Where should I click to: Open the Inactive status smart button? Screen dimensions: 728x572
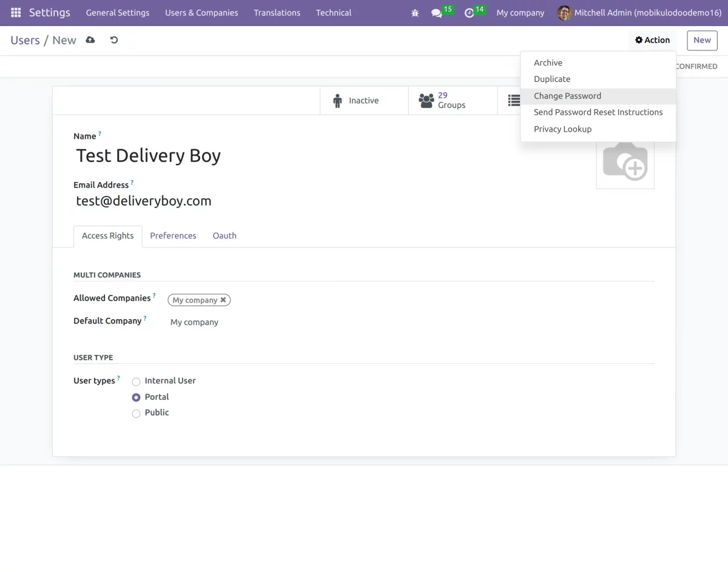pos(363,100)
